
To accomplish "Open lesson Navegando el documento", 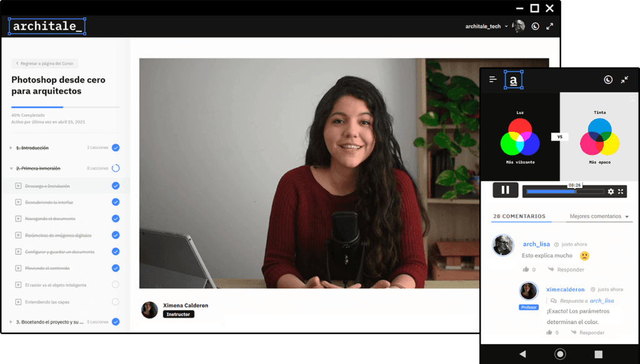I will (x=50, y=219).
